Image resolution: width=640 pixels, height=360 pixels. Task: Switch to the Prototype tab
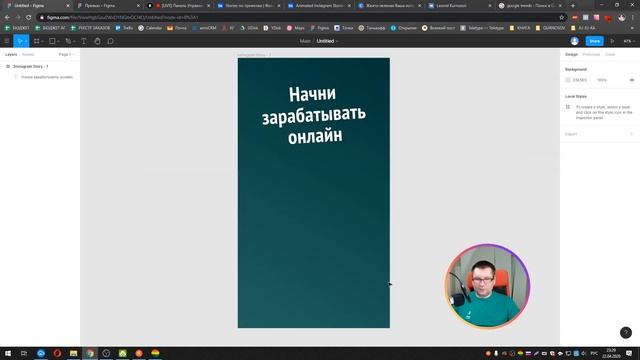coord(591,54)
